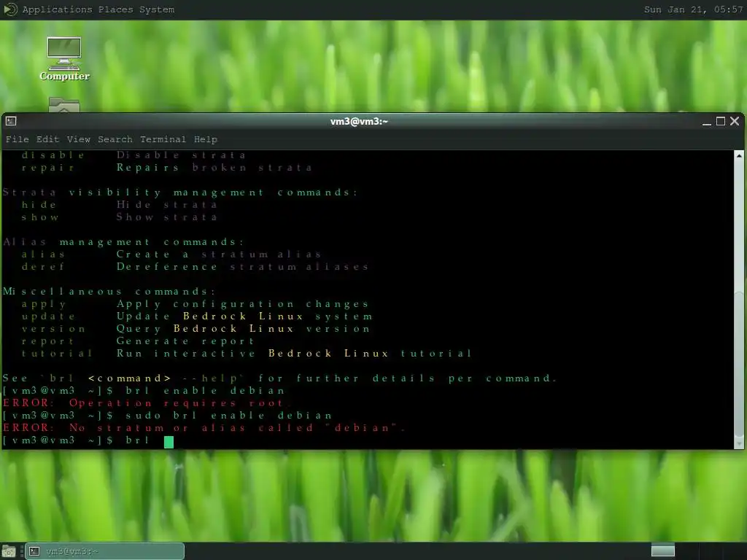Click 'Query Bedrock Linux version' description

coord(243,329)
